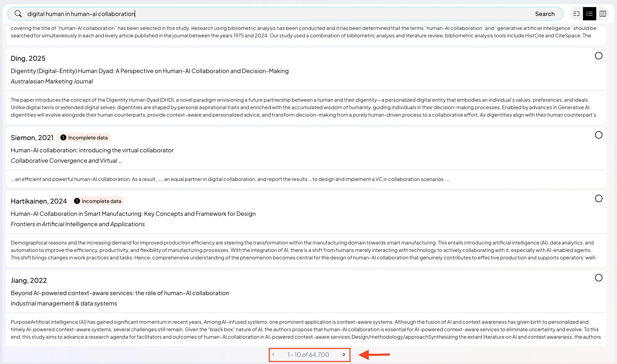Image resolution: width=617 pixels, height=364 pixels.
Task: Expand the Ding 2025 abstract text
Action: pyautogui.click(x=303, y=107)
